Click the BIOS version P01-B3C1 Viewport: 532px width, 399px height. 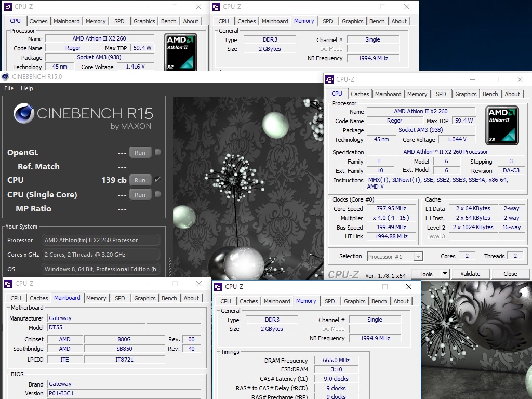124,393
